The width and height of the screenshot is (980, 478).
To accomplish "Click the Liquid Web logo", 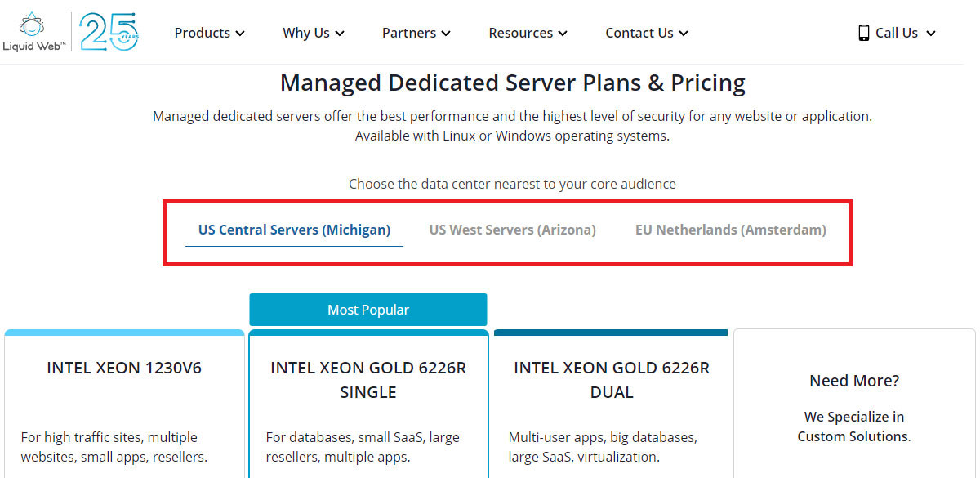I will 33,32.
